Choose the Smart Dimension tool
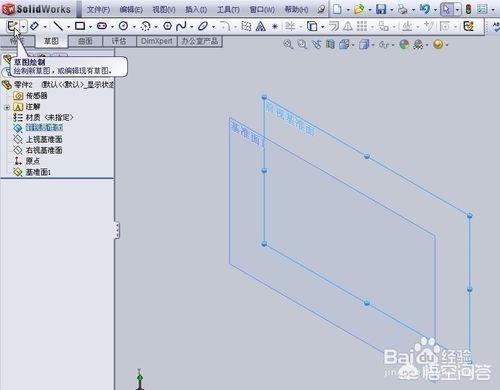 (35, 26)
